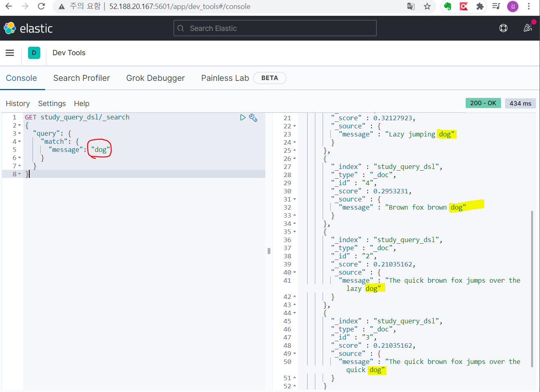
Task: Click "_id" : "3" output line
Action: [x=354, y=337]
